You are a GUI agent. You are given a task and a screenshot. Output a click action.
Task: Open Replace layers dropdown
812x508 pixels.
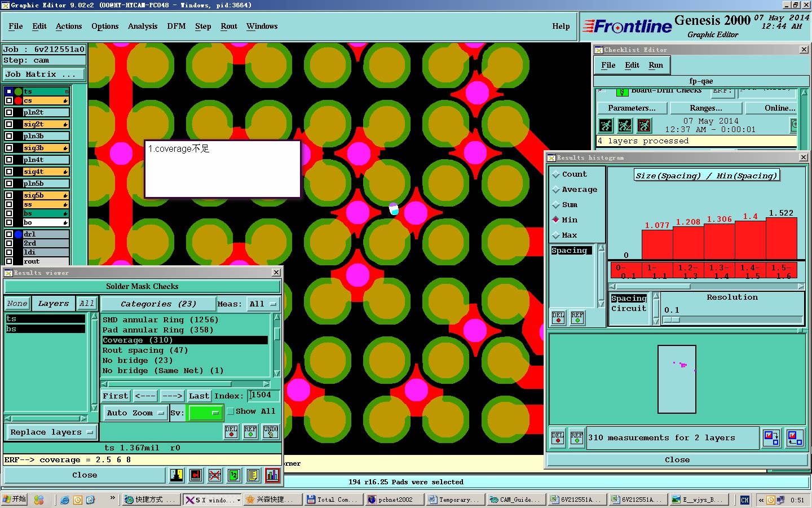coord(51,432)
